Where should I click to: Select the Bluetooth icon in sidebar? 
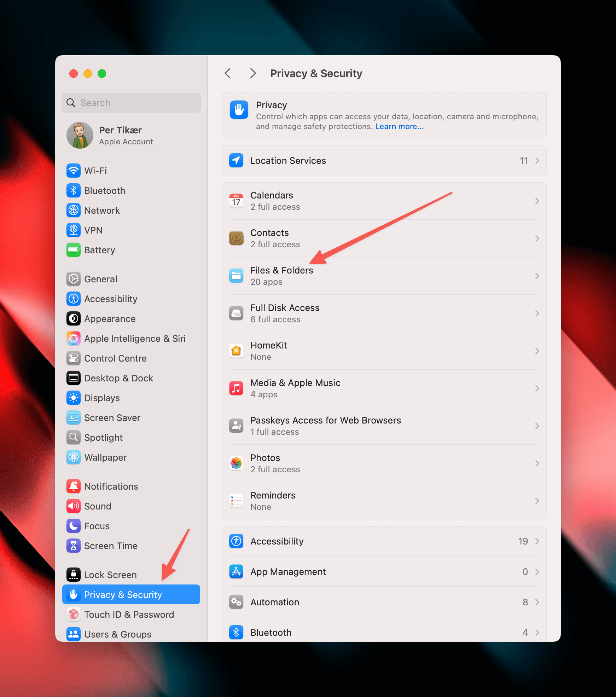coord(73,191)
